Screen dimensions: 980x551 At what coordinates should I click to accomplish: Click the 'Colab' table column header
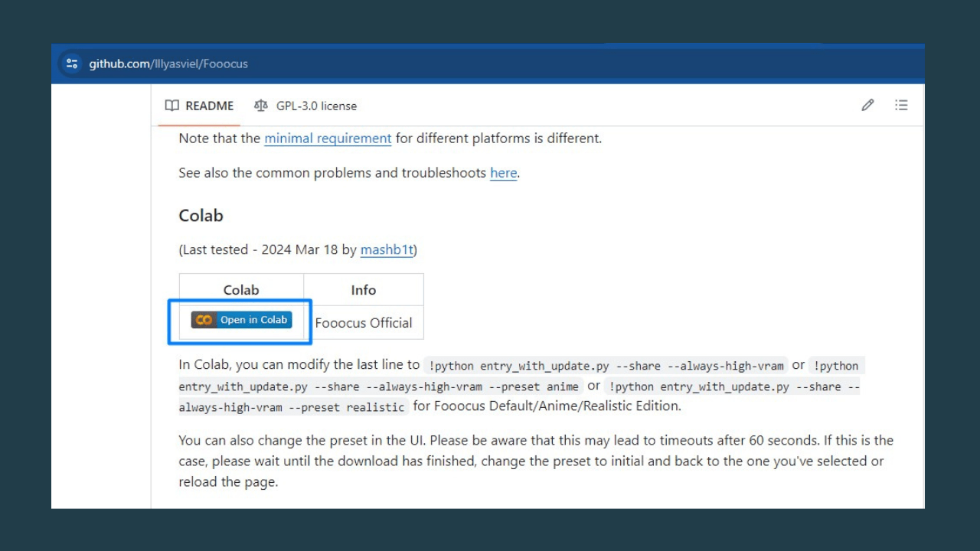[241, 290]
